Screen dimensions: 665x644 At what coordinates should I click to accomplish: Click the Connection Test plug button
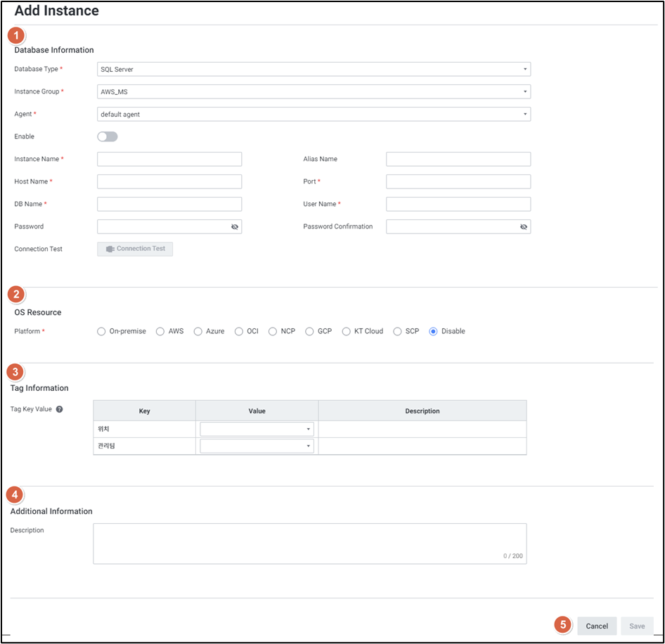coord(135,249)
